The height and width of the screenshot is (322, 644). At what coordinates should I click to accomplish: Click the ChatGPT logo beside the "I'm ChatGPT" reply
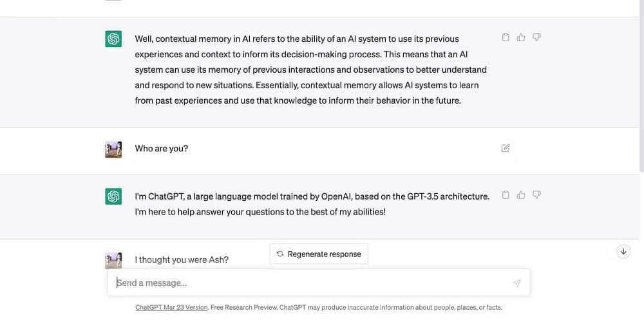click(x=113, y=196)
